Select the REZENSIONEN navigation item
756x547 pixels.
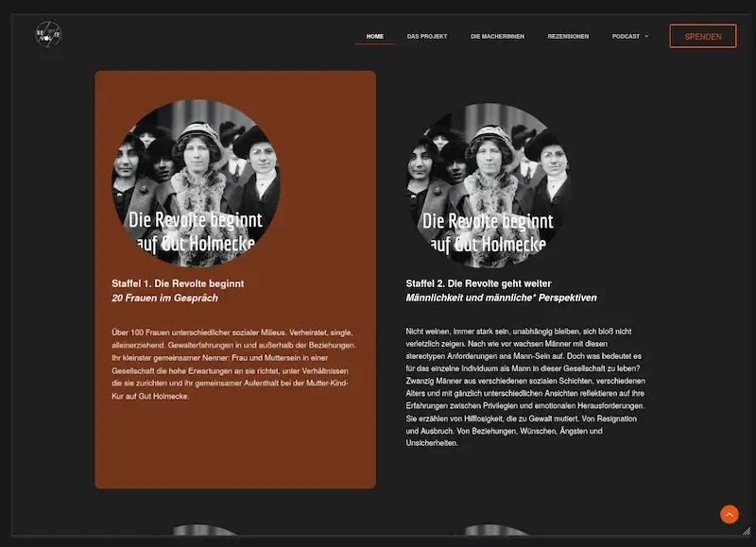(566, 36)
